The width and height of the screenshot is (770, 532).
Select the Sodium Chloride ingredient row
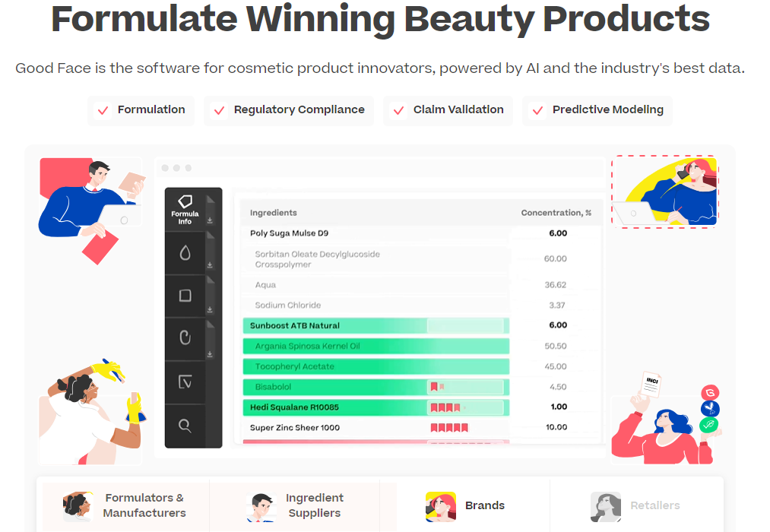tap(421, 306)
